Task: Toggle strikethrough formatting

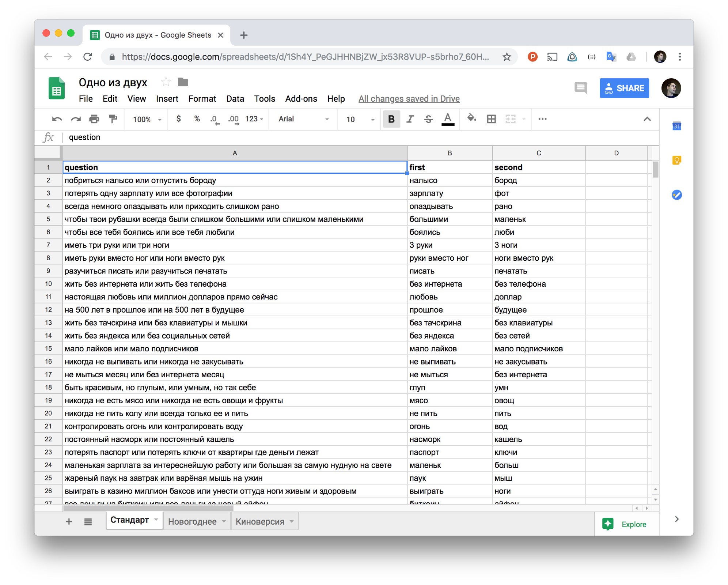Action: (x=428, y=119)
